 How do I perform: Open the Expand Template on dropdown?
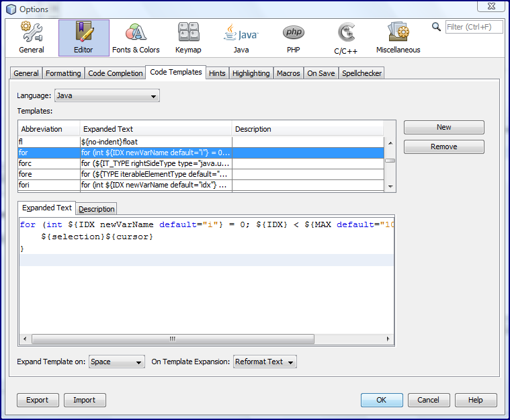[x=117, y=362]
